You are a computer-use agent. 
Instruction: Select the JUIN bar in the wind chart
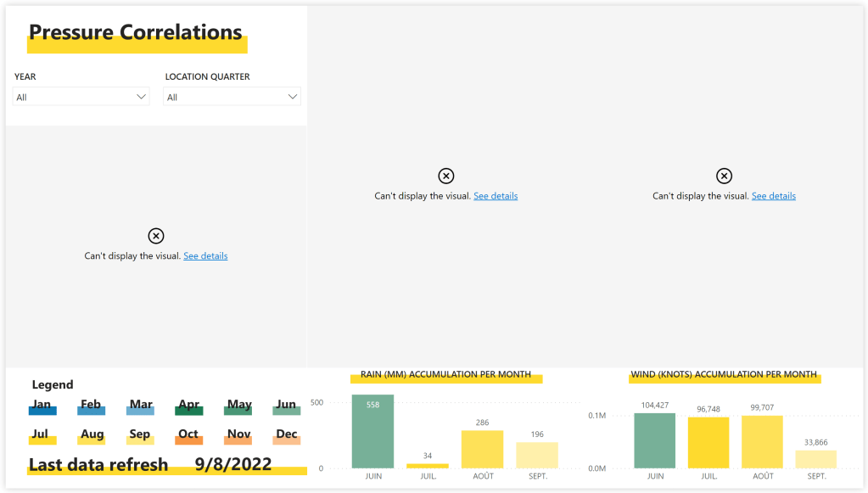655,441
